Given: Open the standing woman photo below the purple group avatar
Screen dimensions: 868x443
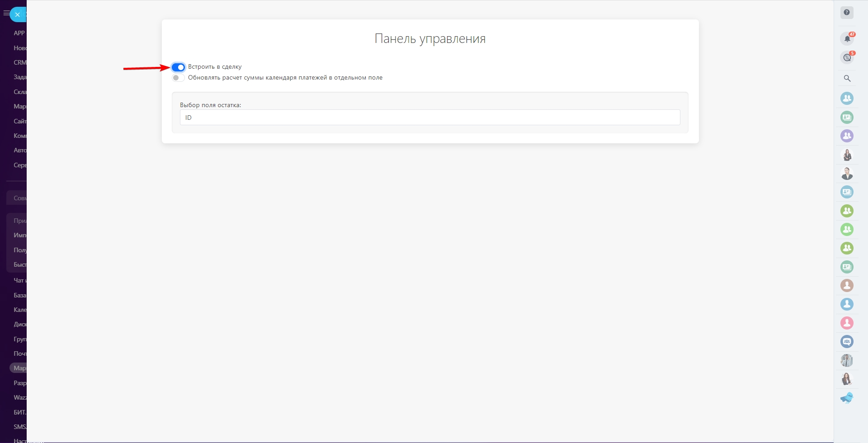Looking at the screenshot, I should pos(847,155).
